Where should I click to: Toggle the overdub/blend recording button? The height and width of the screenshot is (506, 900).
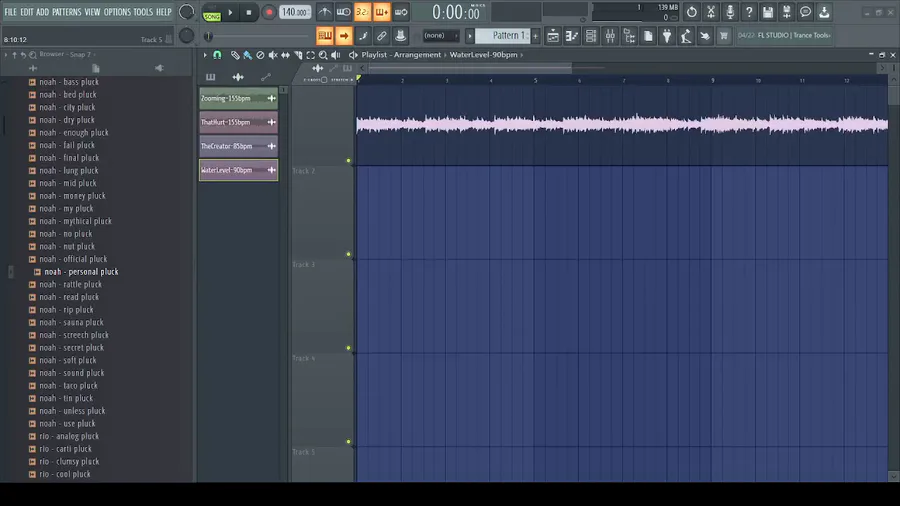[381, 12]
